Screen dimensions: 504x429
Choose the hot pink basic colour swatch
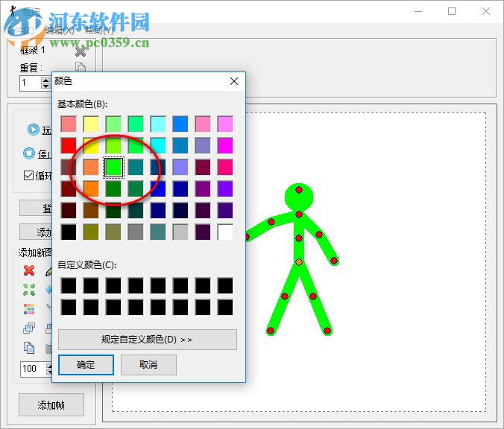[x=225, y=168]
